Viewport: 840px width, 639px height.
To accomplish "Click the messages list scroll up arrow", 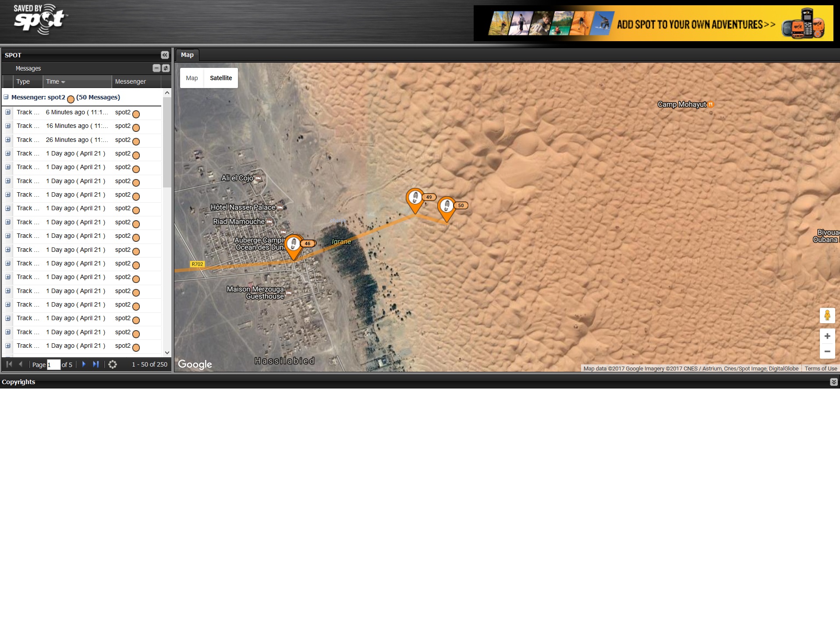I will (x=167, y=93).
